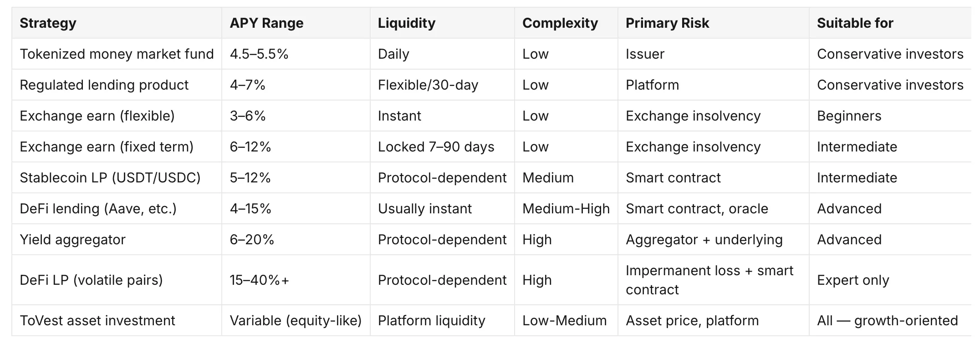Select the Expert only cell

[x=890, y=280]
